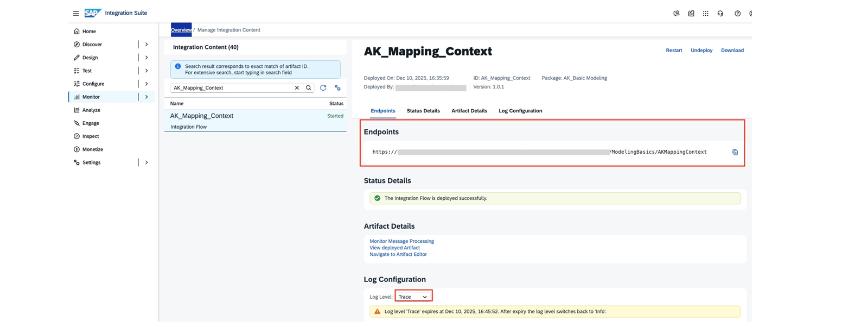Click the Settings gears icon
868x327 pixels.
tap(76, 162)
